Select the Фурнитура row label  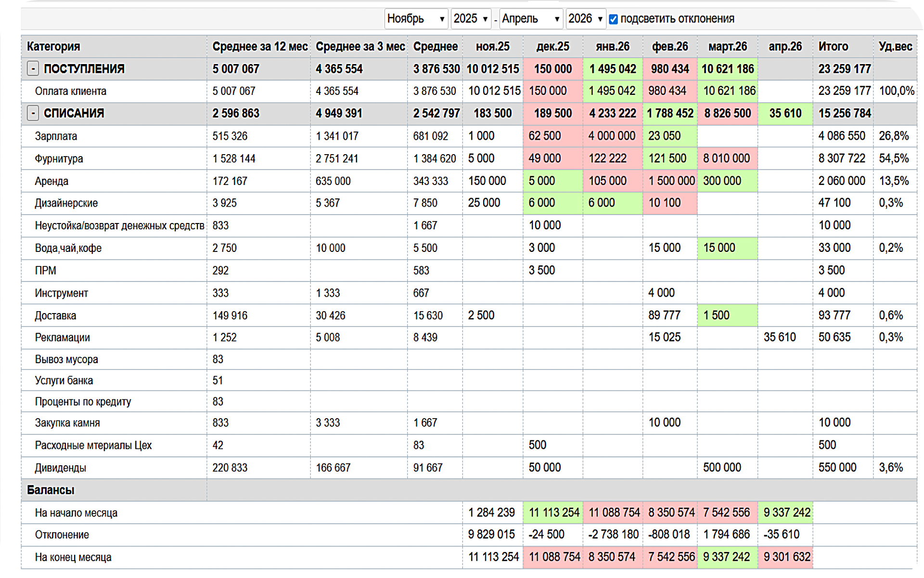59,159
